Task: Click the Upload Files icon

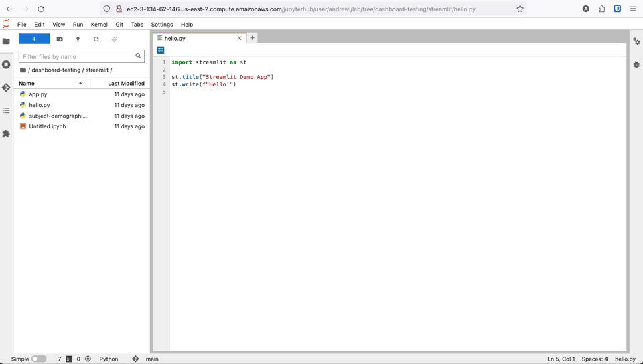Action: tap(78, 39)
